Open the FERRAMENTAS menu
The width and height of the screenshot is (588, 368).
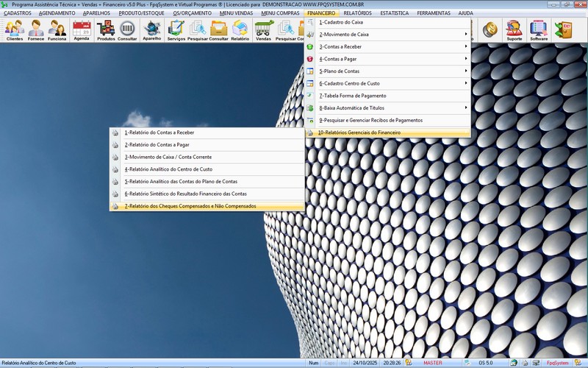pos(434,13)
